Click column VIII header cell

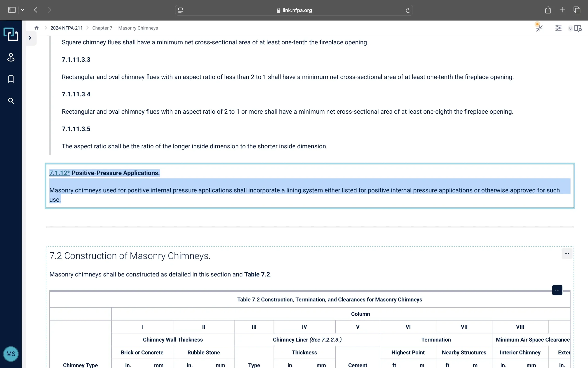520,327
